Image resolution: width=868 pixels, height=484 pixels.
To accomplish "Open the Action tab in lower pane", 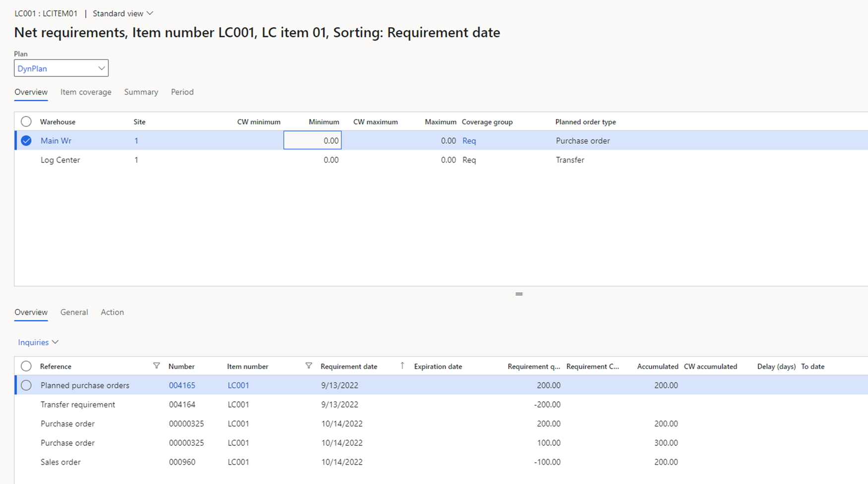I will click(112, 312).
